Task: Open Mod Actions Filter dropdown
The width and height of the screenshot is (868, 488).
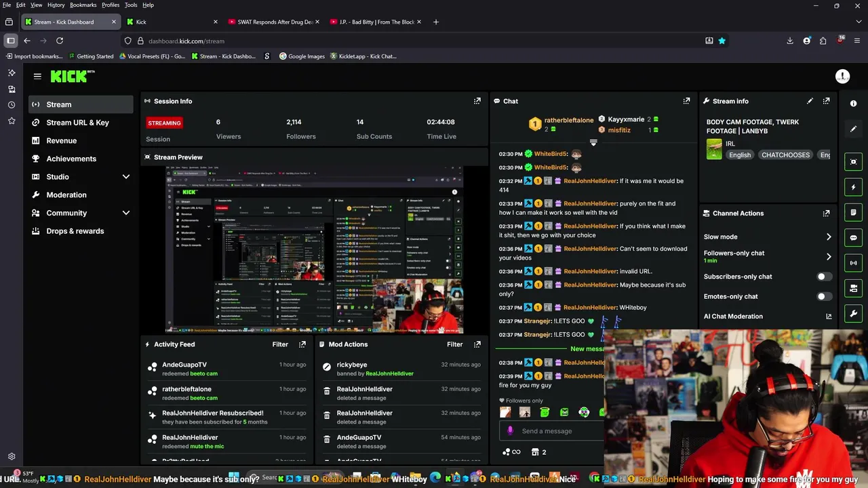Action: 454,344
